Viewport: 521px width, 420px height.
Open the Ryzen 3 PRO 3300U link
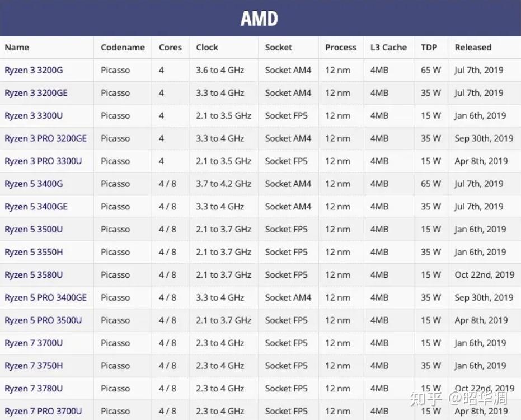click(x=43, y=161)
